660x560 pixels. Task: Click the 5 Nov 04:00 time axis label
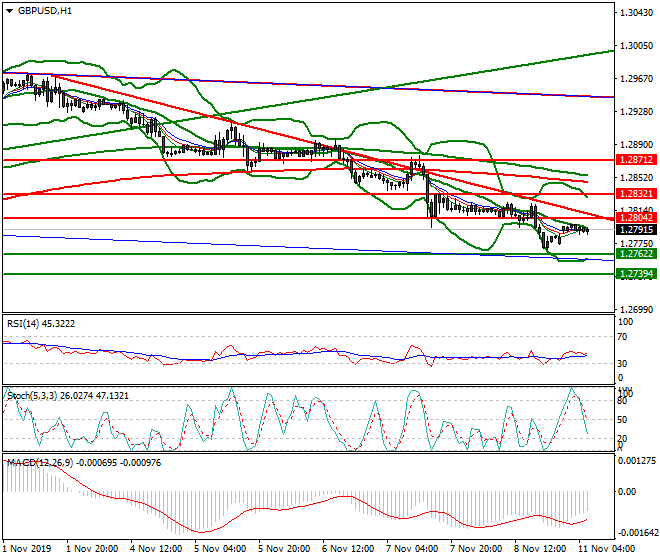coord(220,549)
